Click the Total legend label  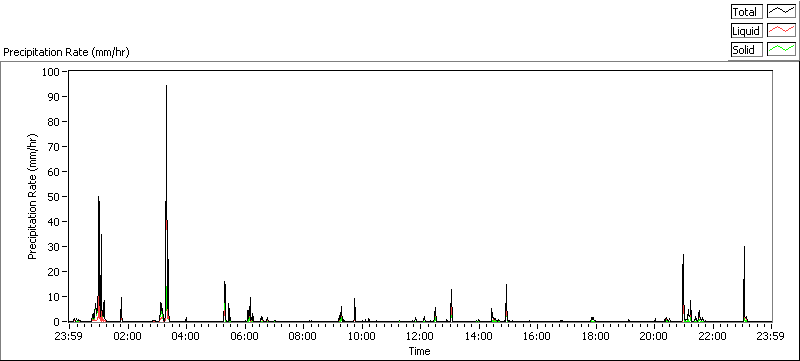(746, 11)
